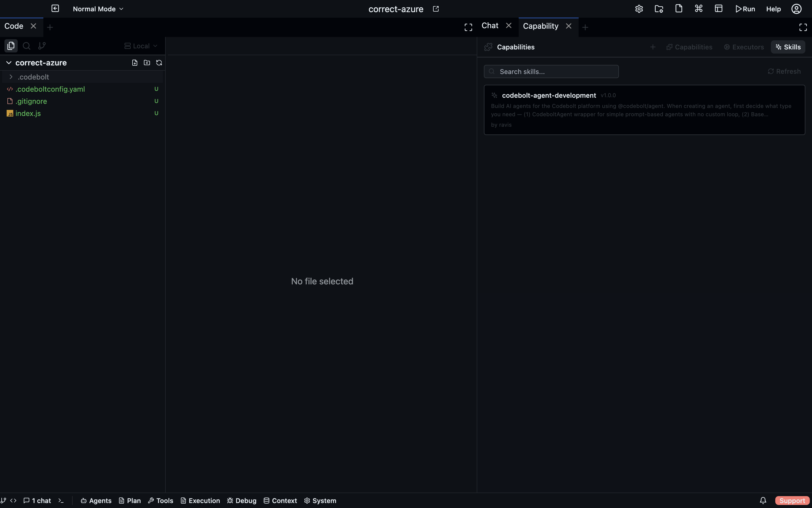
Task: Open the source control branch icon in sidebar
Action: pos(42,46)
